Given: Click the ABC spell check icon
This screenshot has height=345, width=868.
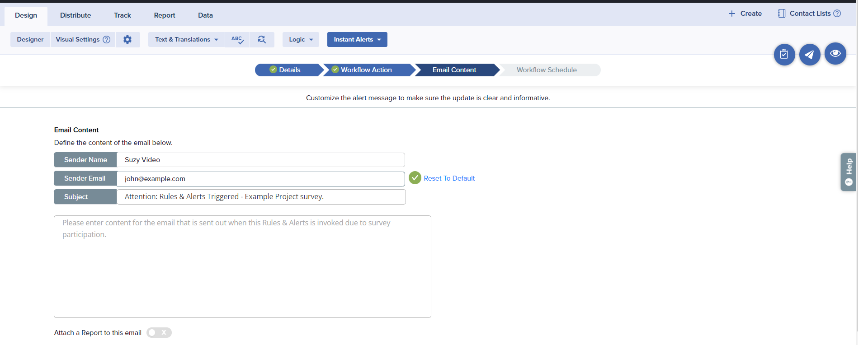Looking at the screenshot, I should point(237,40).
